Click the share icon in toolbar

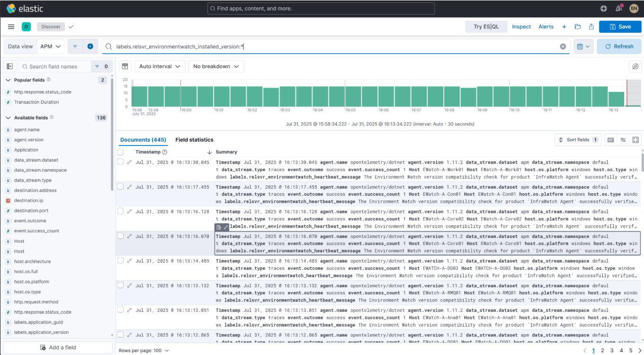[x=591, y=27]
